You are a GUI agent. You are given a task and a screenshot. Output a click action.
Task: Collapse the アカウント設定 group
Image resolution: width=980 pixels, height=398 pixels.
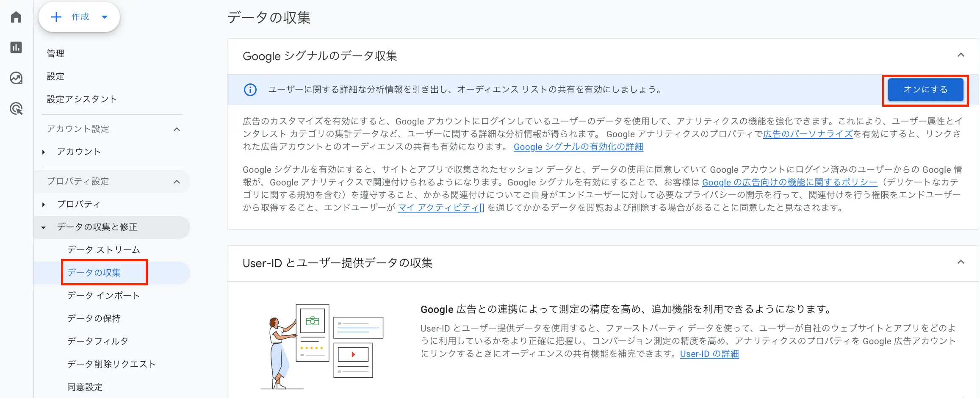[177, 129]
